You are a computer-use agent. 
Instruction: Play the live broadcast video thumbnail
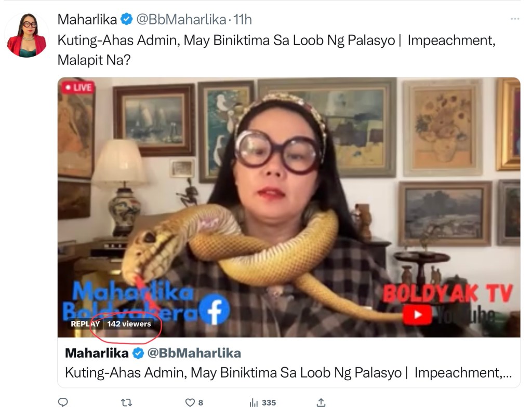point(289,207)
